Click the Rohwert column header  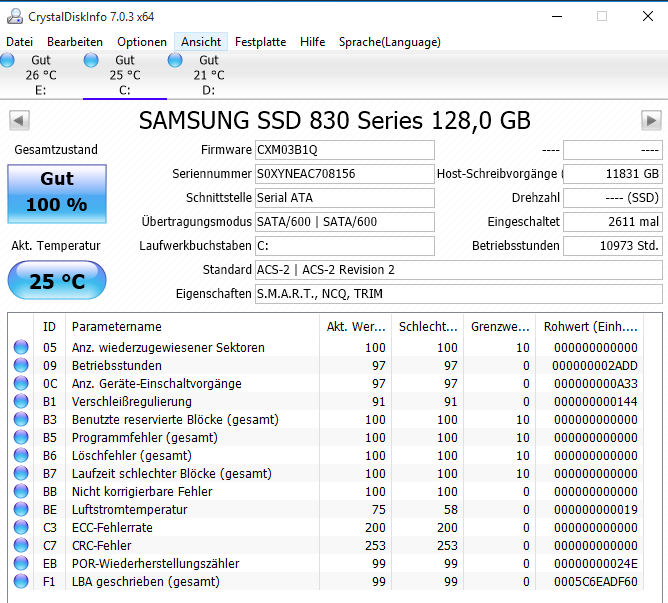click(x=590, y=327)
